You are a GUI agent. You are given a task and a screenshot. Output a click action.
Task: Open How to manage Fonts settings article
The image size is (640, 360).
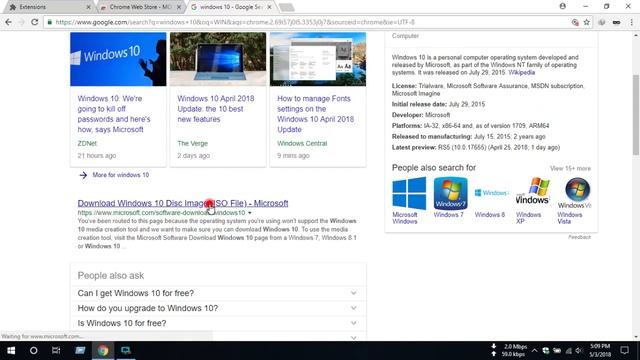(x=316, y=114)
